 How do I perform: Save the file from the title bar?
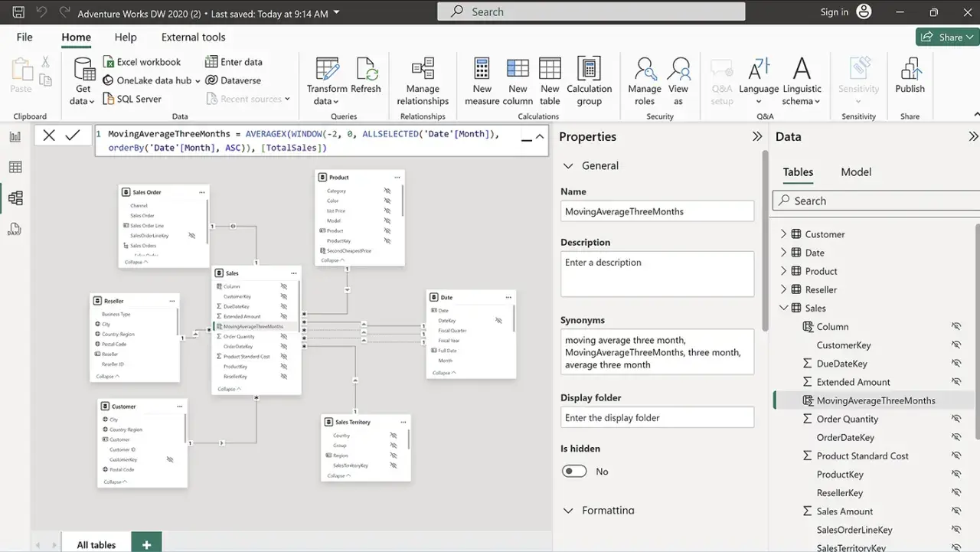(x=18, y=12)
